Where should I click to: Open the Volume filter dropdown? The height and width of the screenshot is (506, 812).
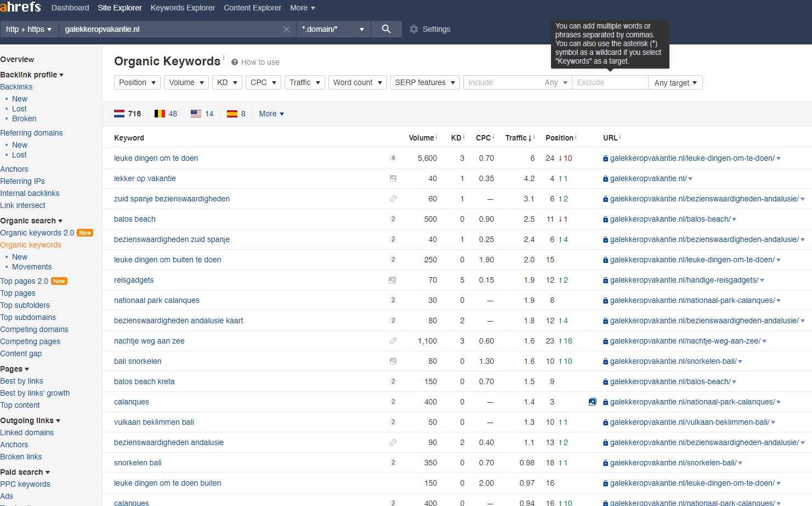coord(186,82)
